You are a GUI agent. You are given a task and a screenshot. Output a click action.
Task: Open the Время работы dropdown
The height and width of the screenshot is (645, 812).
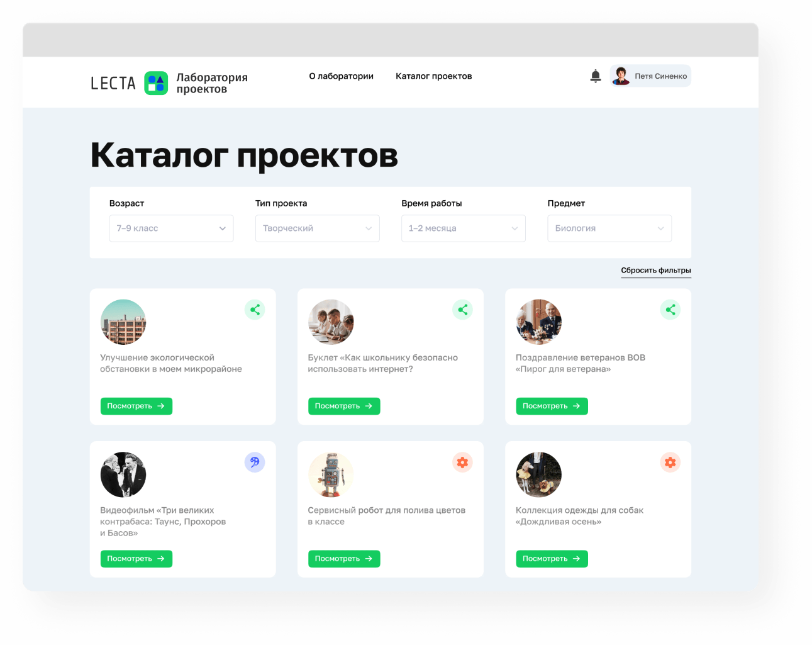click(x=463, y=228)
